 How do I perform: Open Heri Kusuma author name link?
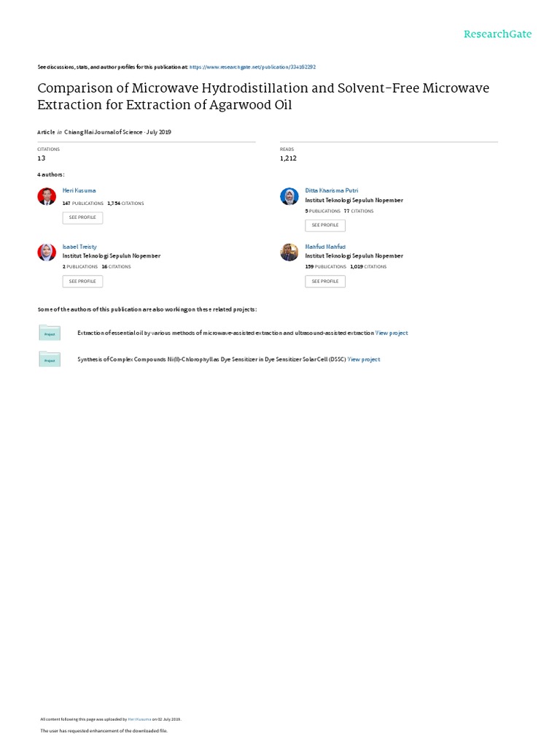click(x=79, y=190)
